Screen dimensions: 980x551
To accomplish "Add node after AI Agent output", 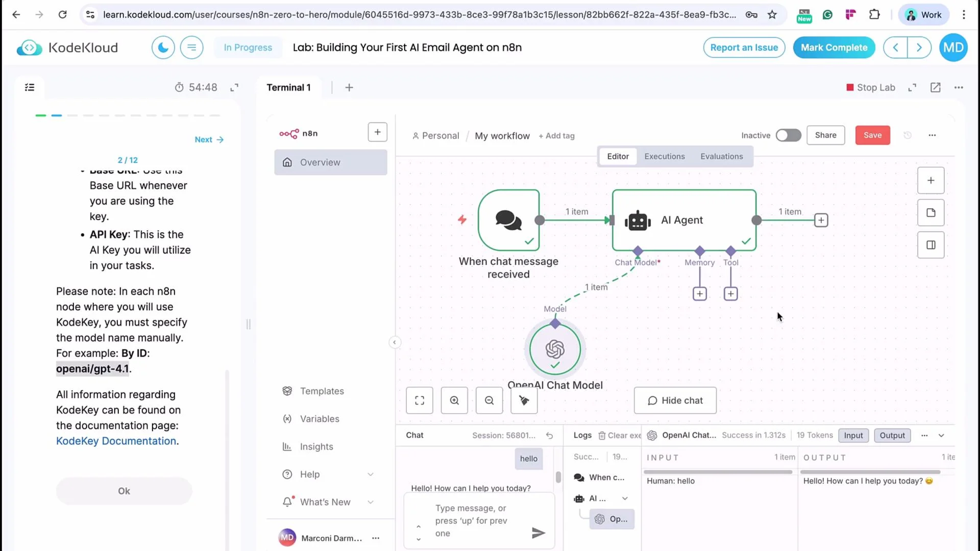I will tap(821, 220).
